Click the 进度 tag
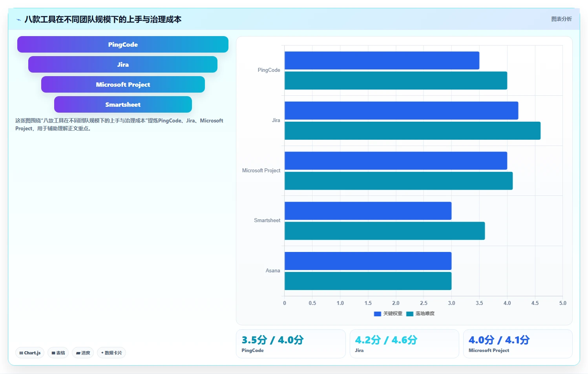 click(83, 353)
